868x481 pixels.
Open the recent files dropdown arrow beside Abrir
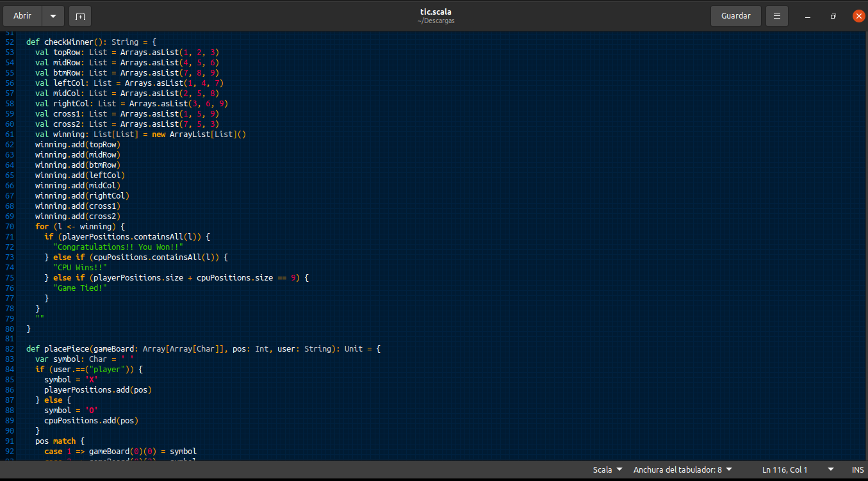point(53,15)
